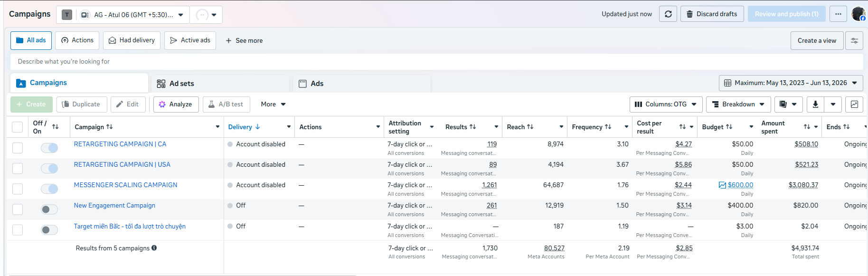868x276 pixels.
Task: Click the Analyze sparkle button
Action: point(175,105)
